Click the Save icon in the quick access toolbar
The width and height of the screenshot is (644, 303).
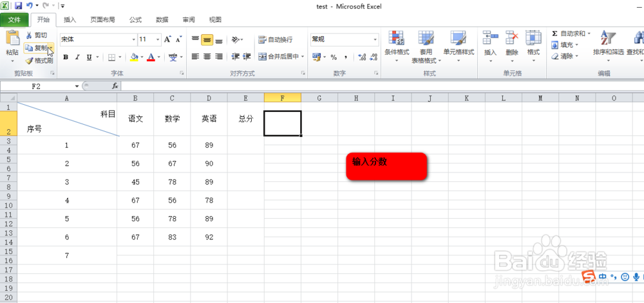[x=18, y=6]
